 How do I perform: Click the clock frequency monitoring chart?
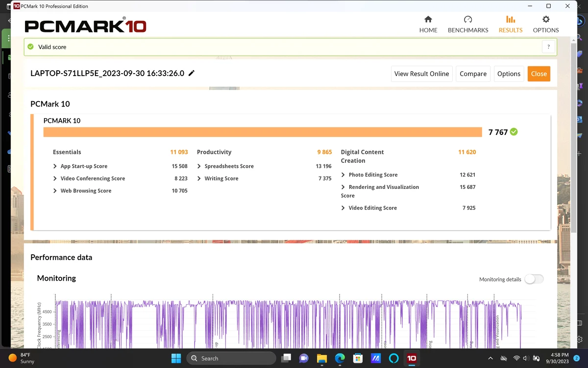pos(289,321)
